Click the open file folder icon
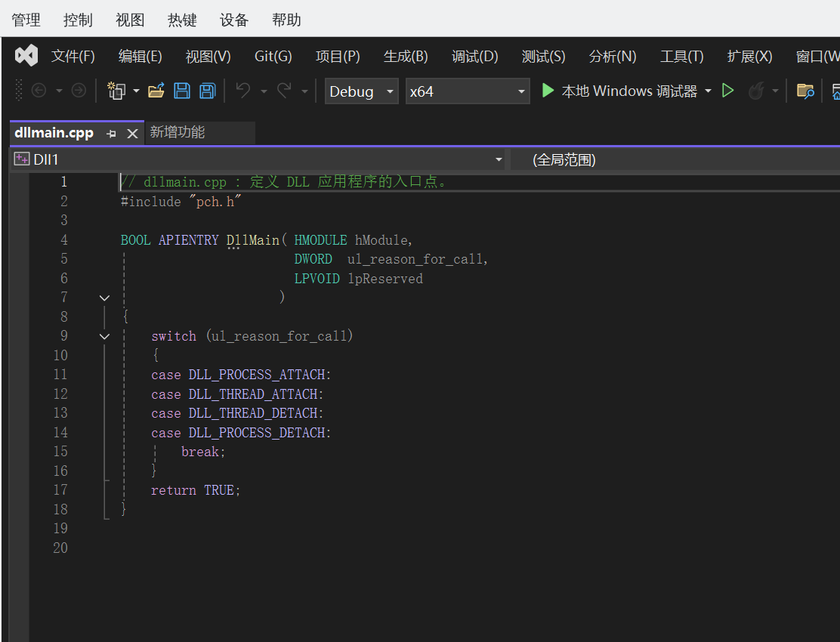Screen dimensions: 840x642 [156, 91]
